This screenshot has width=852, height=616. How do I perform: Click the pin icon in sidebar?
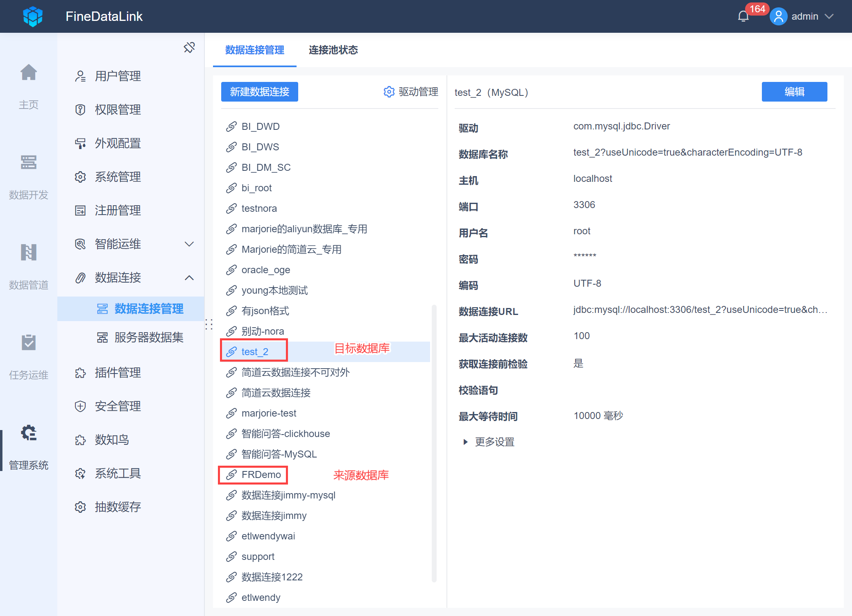(x=189, y=48)
